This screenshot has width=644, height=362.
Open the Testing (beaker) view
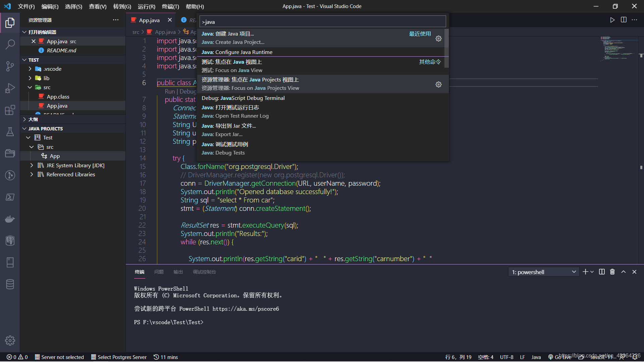point(10,132)
